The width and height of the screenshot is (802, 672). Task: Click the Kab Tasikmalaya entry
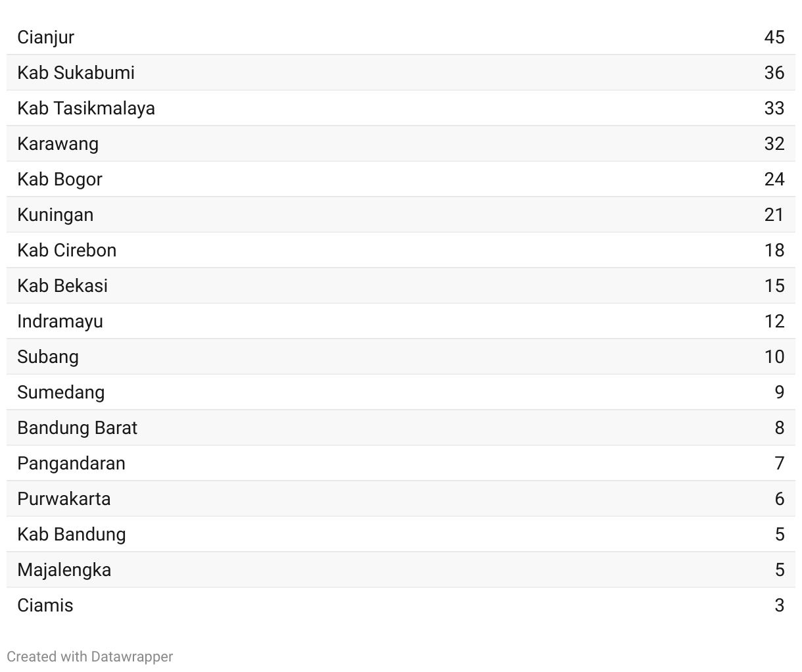click(x=86, y=108)
